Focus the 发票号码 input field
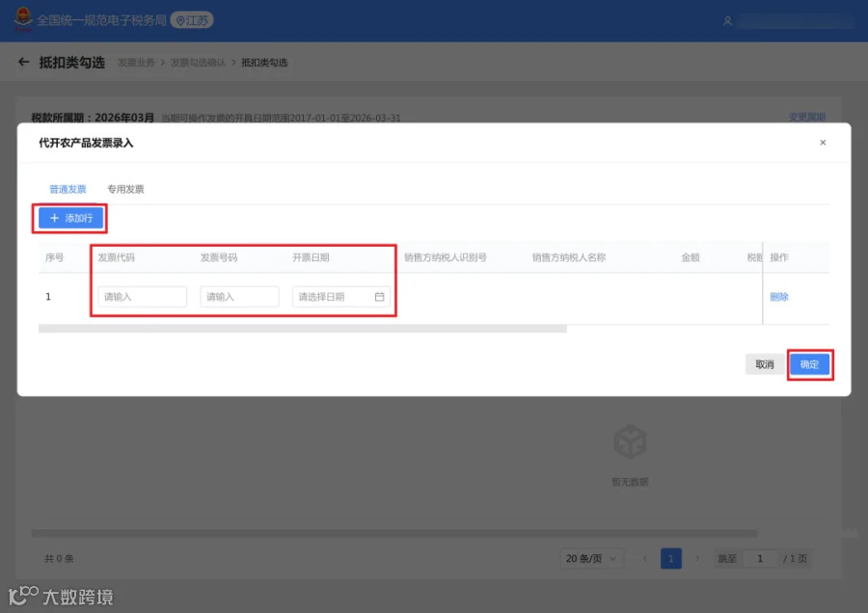The image size is (868, 613). (x=239, y=297)
